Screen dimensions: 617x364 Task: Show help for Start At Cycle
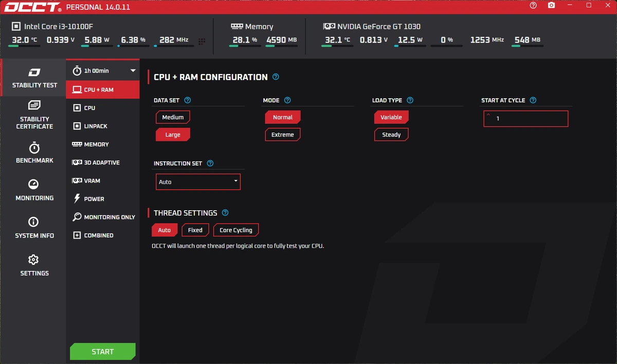click(533, 100)
